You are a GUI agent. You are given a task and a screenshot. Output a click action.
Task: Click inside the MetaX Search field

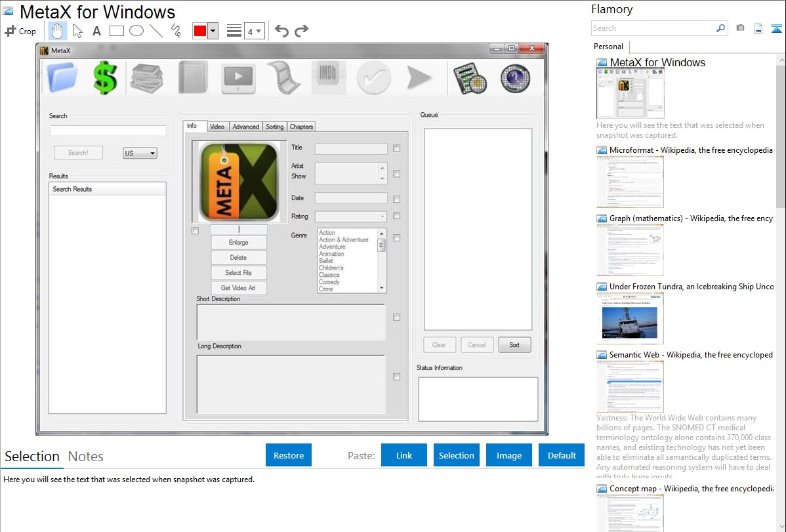click(108, 131)
